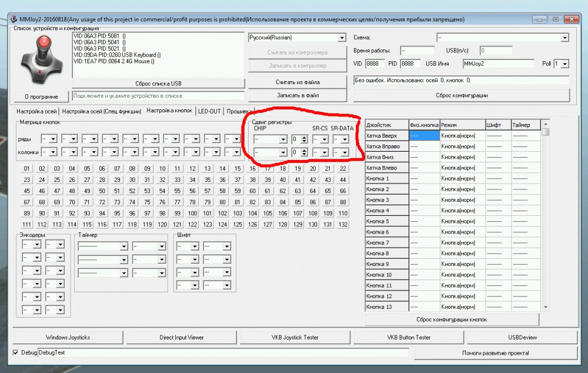Click the button table vertical scrollbar
Viewport: 588px width, 373px height.
pos(546,218)
